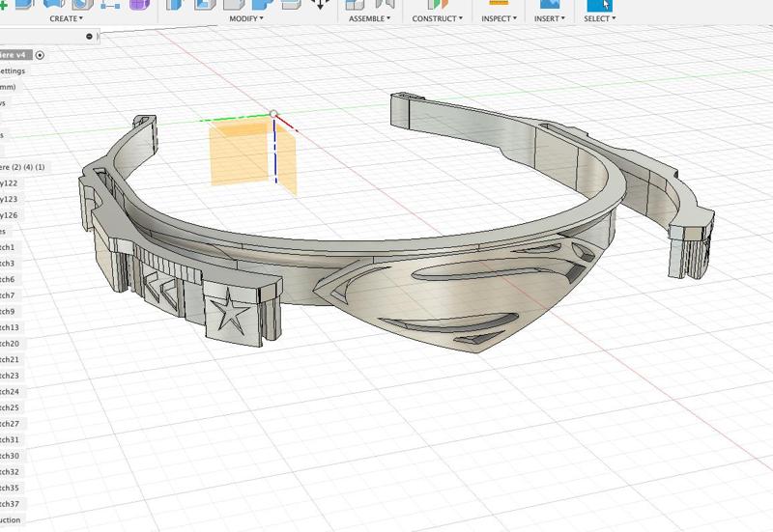Image resolution: width=773 pixels, height=532 pixels.
Task: Open the INSERT menu
Action: 552,18
